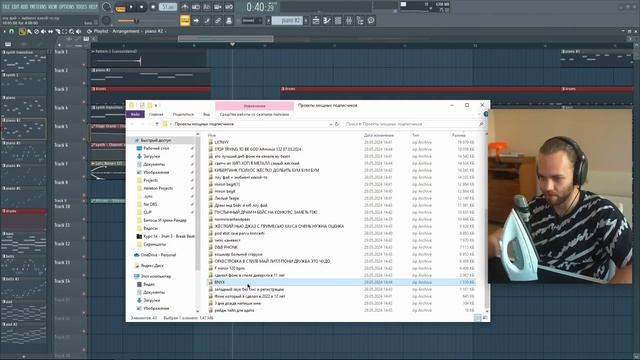
Task: Open the pink Извлечение tab in Explorer
Action: coord(254,106)
